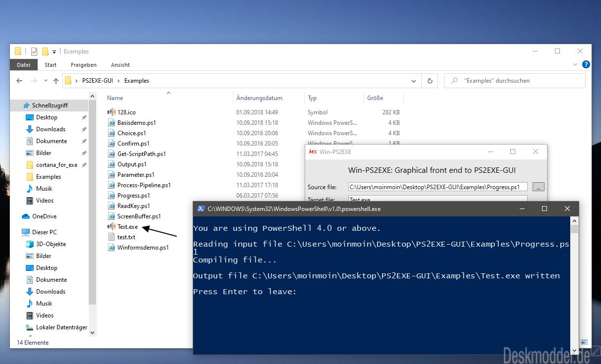
Task: Open 3D-Objekte under Dieser PC
Action: pos(51,244)
